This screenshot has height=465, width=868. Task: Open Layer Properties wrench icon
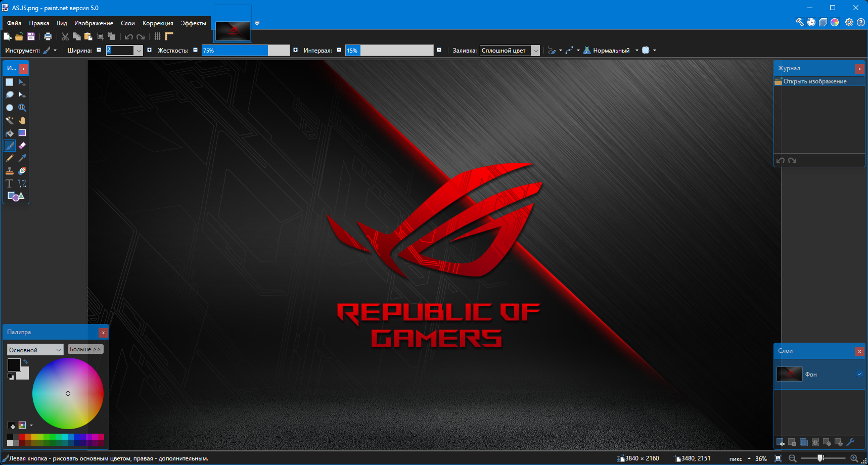click(x=850, y=443)
